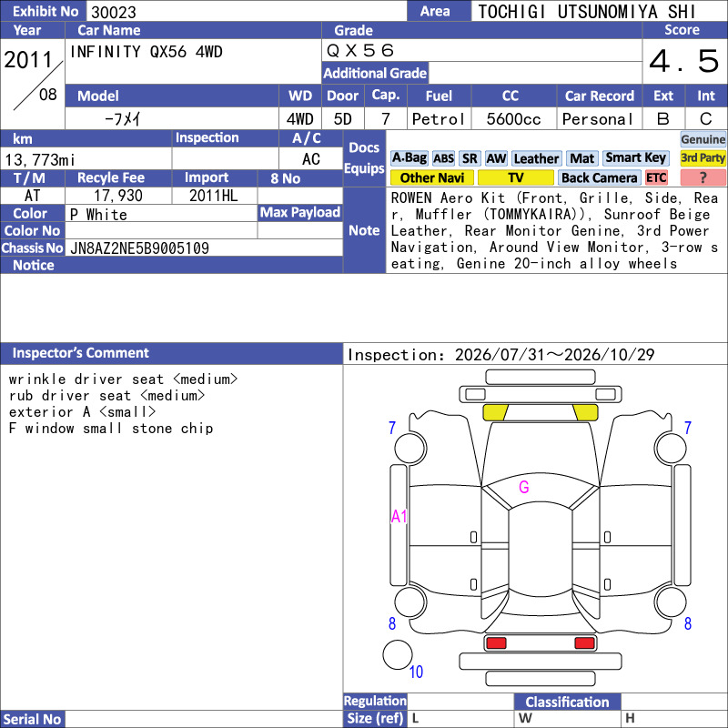
Task: Click the area TOCHIGI UTSUNOMIYA SHI
Action: point(586,12)
